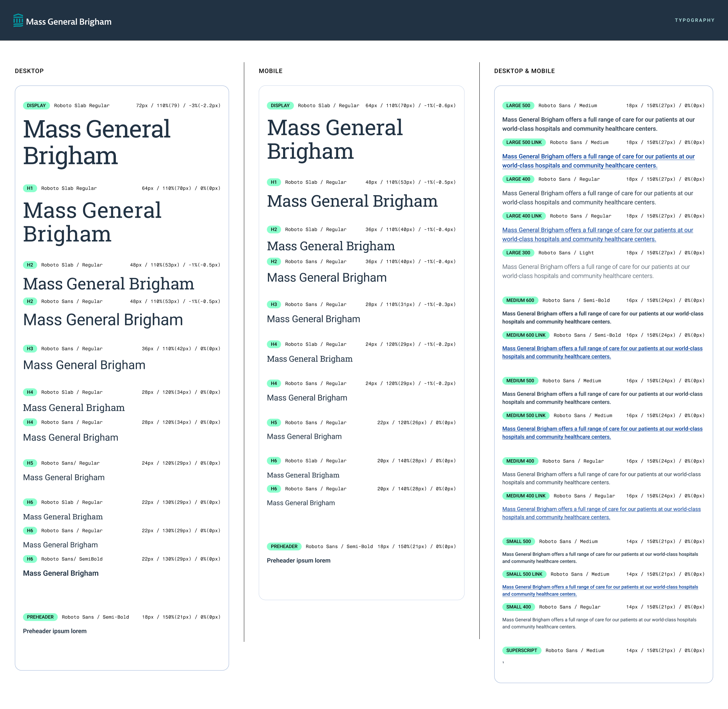Click the Mobile H5 heading sample
Image resolution: width=728 pixels, height=709 pixels.
click(304, 437)
